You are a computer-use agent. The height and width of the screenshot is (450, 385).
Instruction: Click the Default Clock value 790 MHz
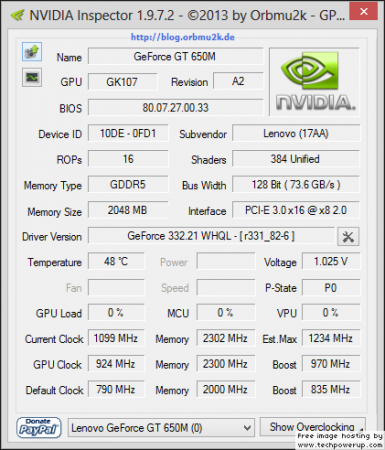point(116,389)
